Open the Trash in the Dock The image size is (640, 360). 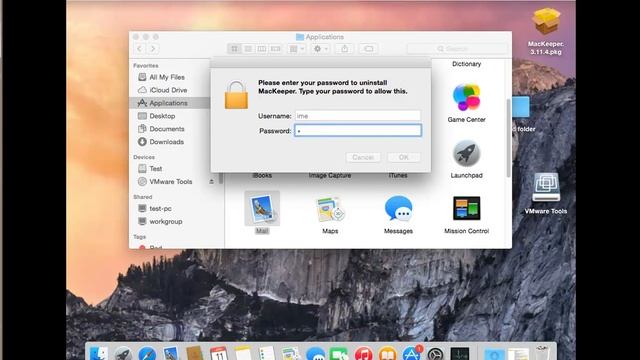(542, 353)
